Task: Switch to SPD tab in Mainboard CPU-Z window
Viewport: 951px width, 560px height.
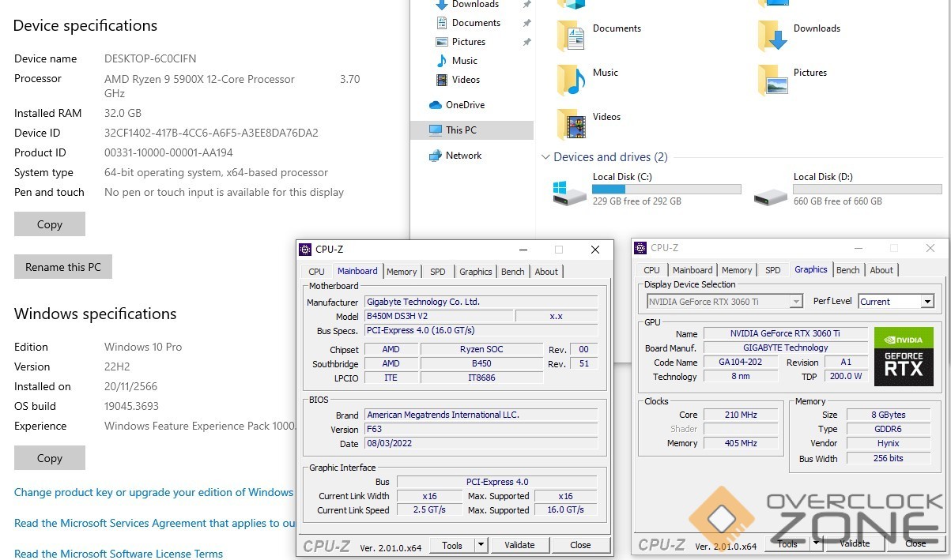Action: (438, 272)
